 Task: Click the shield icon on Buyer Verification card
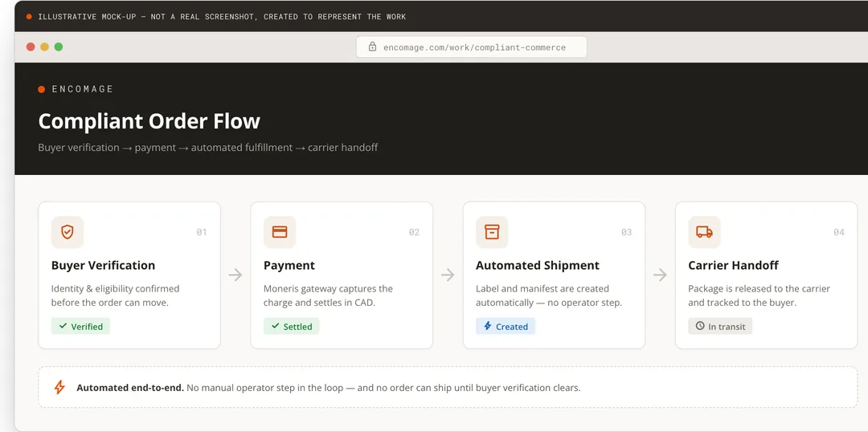(68, 232)
